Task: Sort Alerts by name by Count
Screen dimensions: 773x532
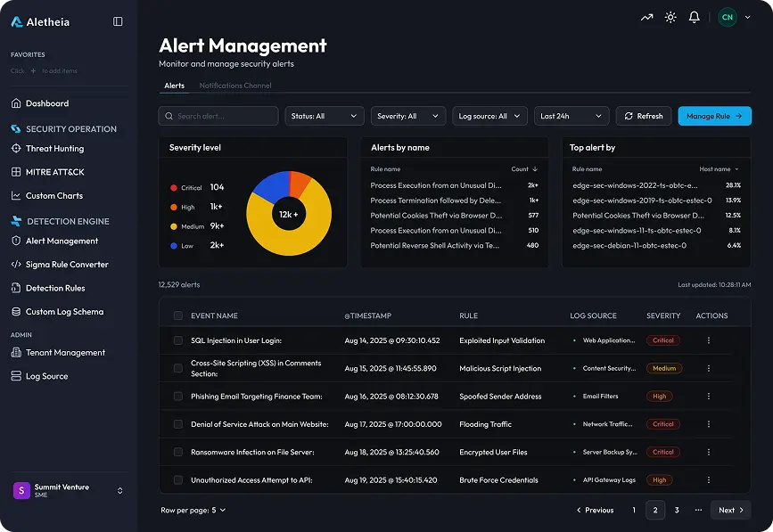Action: click(x=524, y=169)
